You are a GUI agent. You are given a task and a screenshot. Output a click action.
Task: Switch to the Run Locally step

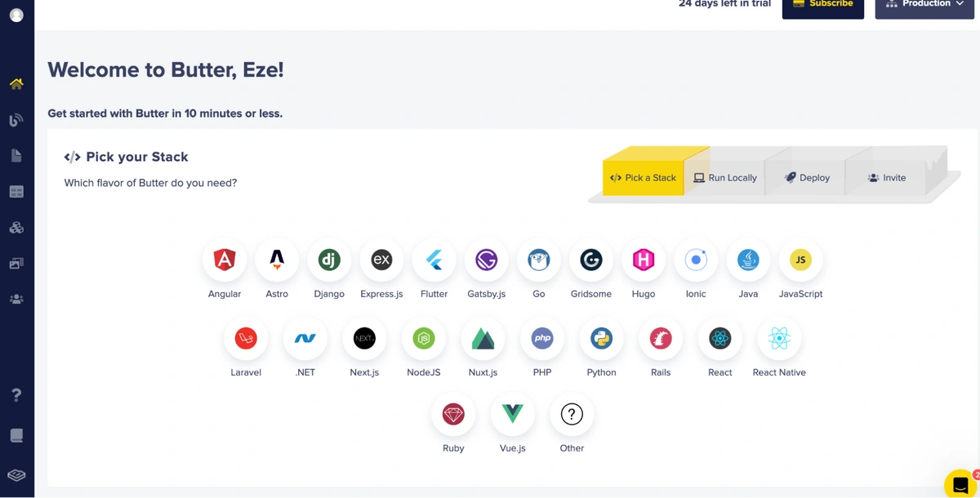pos(725,177)
